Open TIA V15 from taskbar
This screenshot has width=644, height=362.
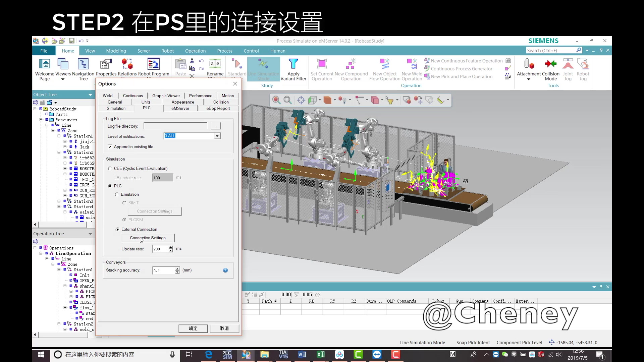pyautogui.click(x=283, y=355)
